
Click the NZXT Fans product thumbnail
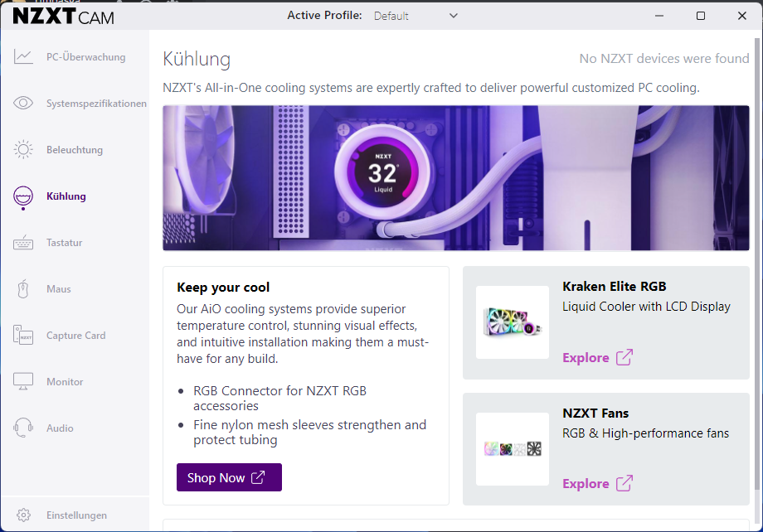tap(513, 449)
